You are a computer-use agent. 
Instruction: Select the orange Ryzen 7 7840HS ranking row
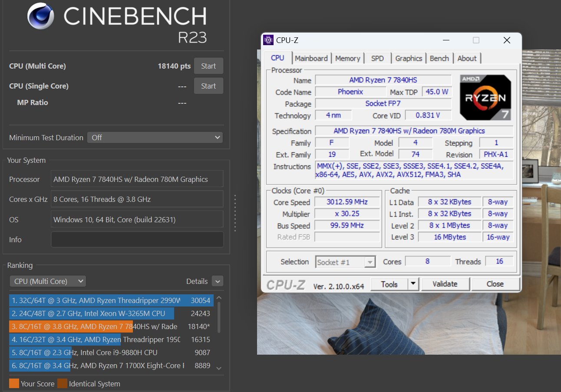[x=111, y=326]
